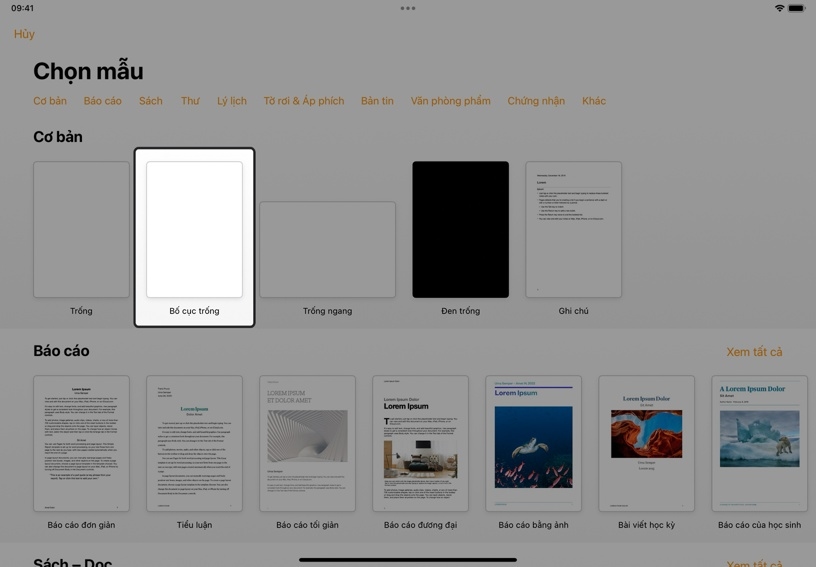Pick the Bố cục trống template
The image size is (816, 567).
click(194, 230)
